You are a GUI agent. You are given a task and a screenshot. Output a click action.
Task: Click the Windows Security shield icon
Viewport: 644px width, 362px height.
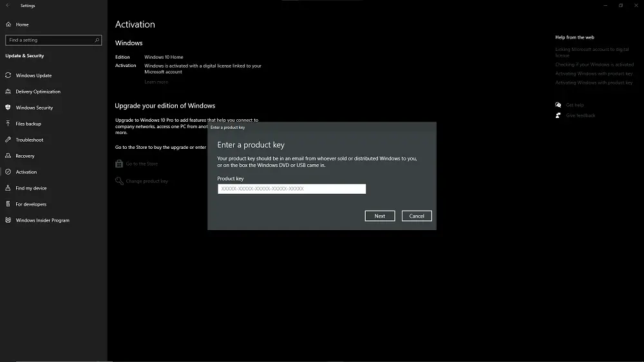click(8, 107)
